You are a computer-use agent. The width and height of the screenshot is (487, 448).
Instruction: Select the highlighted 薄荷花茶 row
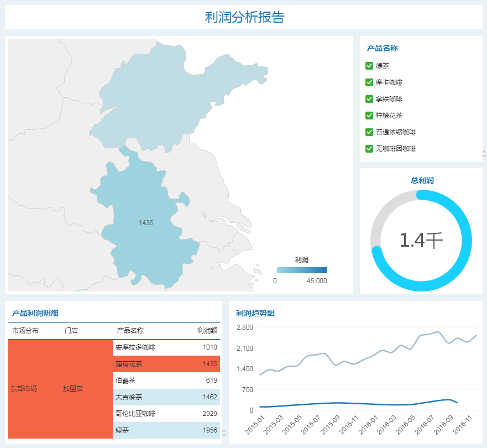(x=166, y=364)
